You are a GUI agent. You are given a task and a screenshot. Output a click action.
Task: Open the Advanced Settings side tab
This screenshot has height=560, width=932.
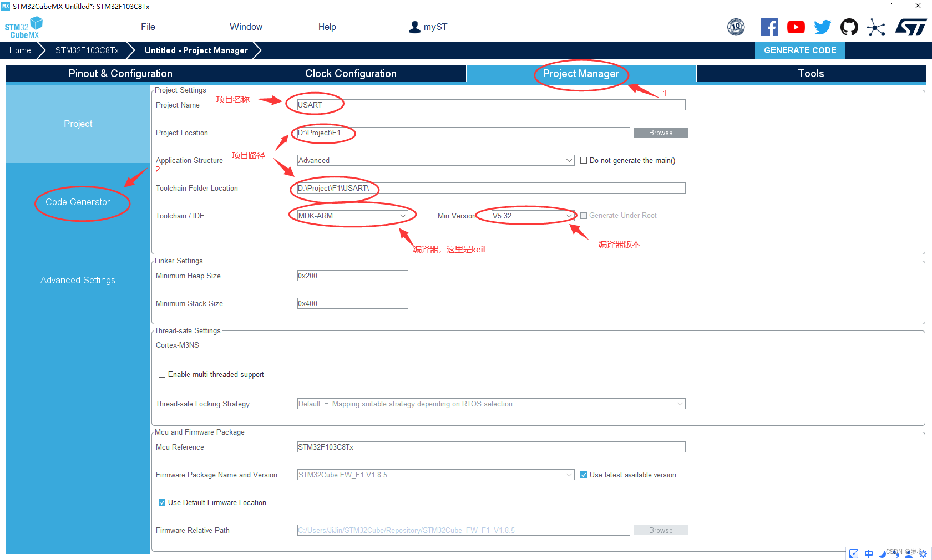[78, 280]
